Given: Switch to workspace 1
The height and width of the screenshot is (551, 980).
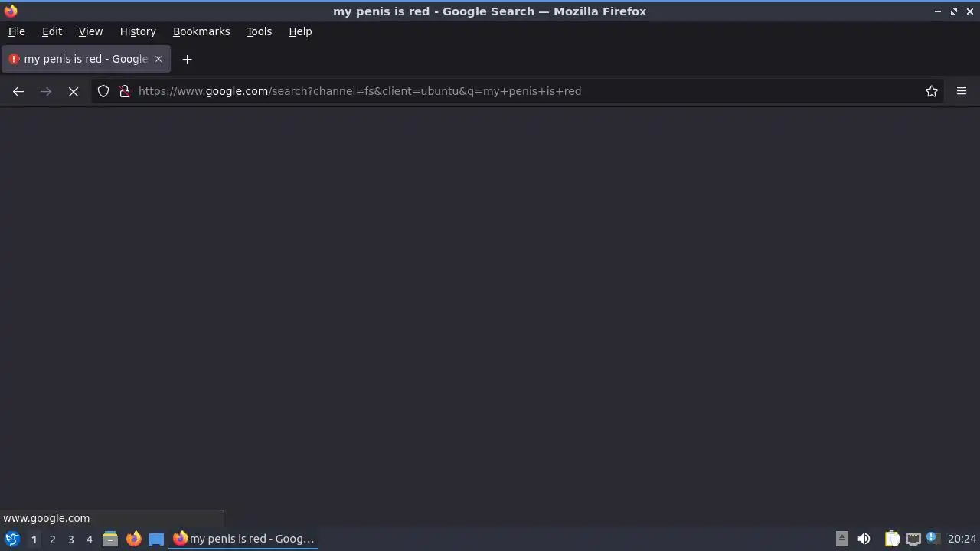Looking at the screenshot, I should [34, 539].
